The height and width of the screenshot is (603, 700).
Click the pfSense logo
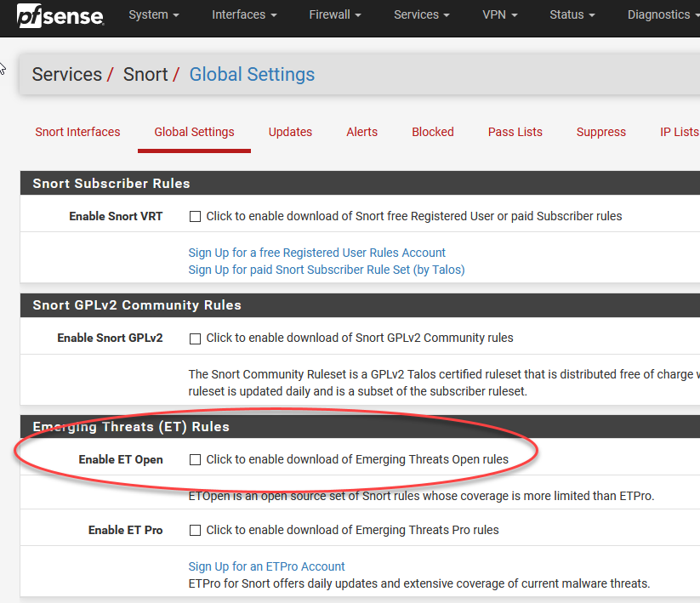60,15
